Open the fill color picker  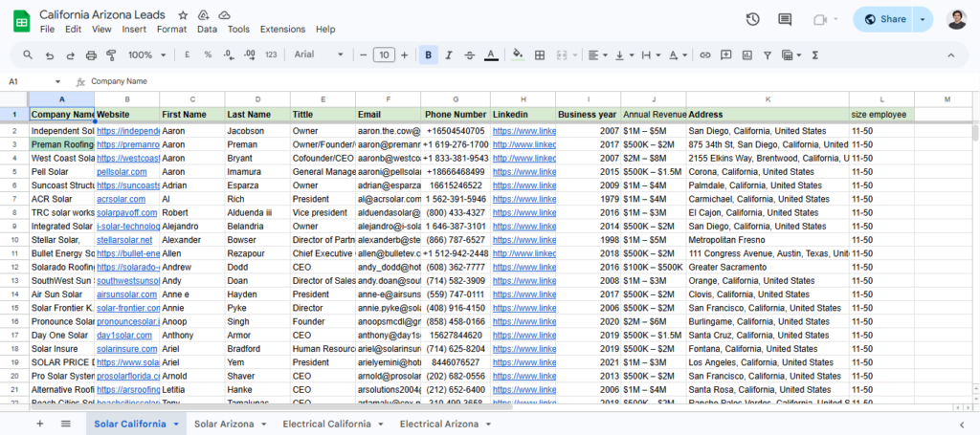(x=518, y=54)
